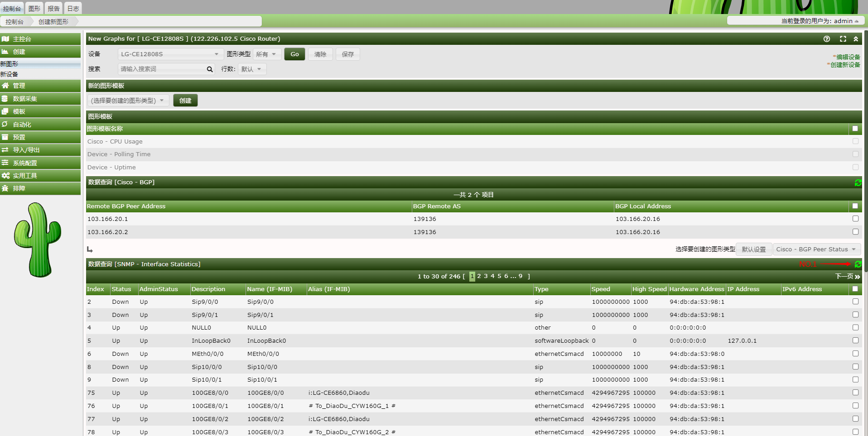Check the InLoopBack0 interface row
This screenshot has width=868, height=436.
click(x=855, y=340)
